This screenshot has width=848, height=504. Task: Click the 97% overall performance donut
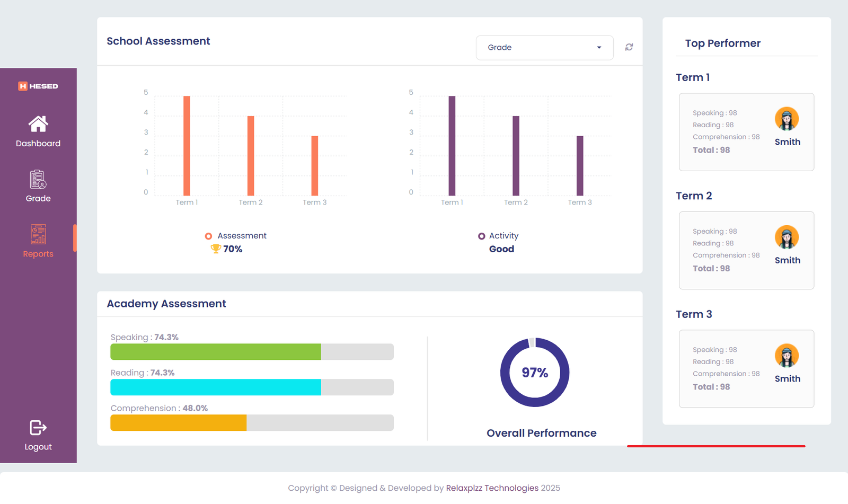click(535, 373)
